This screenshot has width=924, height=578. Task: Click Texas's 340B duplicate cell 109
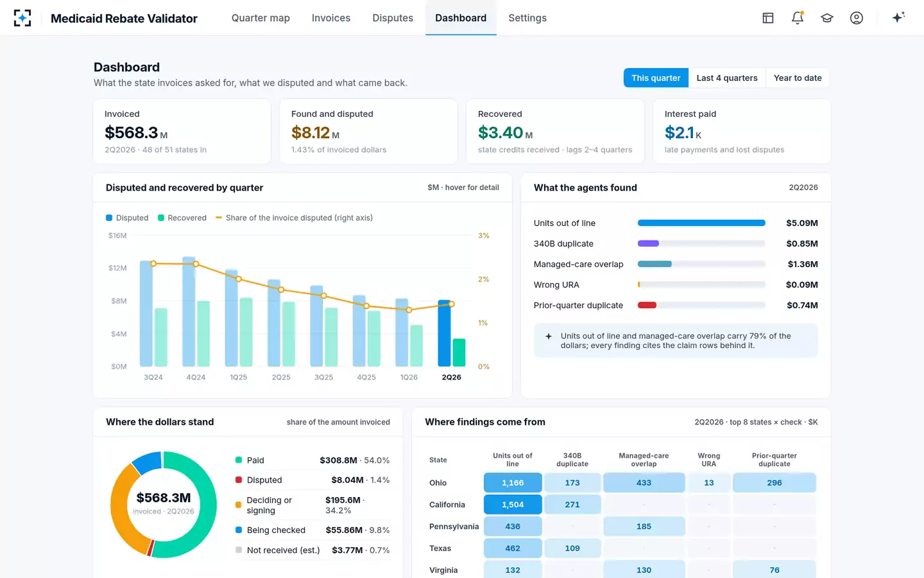(x=572, y=548)
